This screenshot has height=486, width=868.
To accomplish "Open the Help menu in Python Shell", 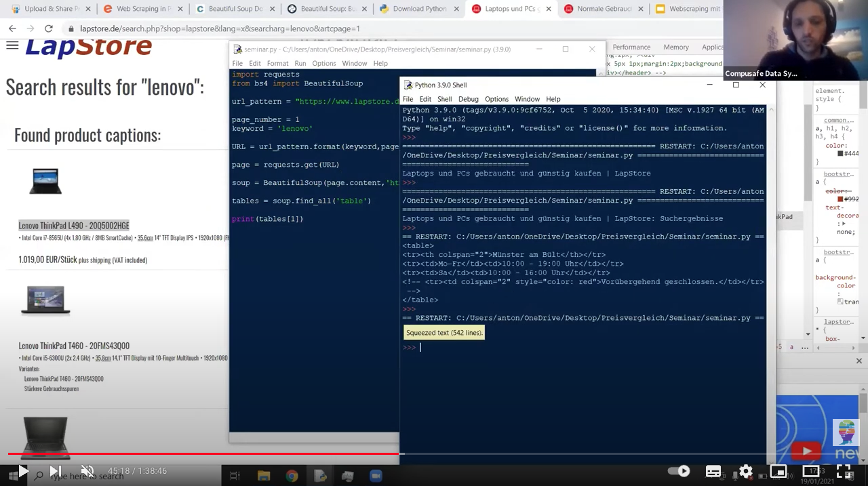I will (x=553, y=99).
